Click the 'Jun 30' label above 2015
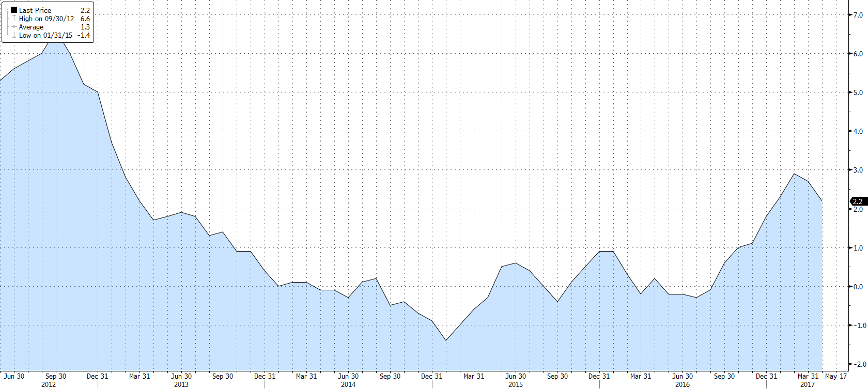868x389 pixels. point(516,376)
